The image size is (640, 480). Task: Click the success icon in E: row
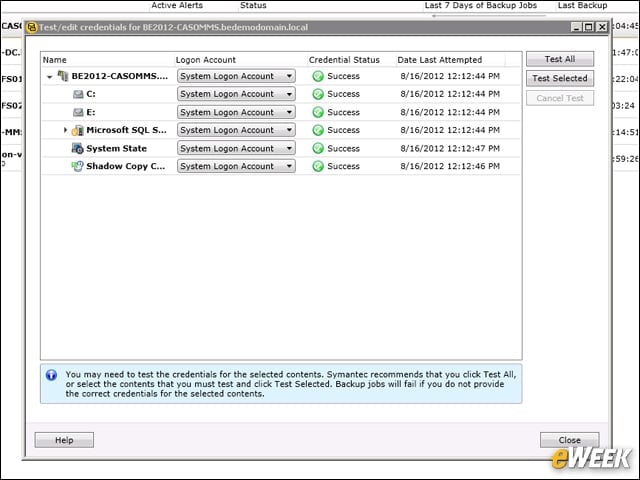pos(318,112)
